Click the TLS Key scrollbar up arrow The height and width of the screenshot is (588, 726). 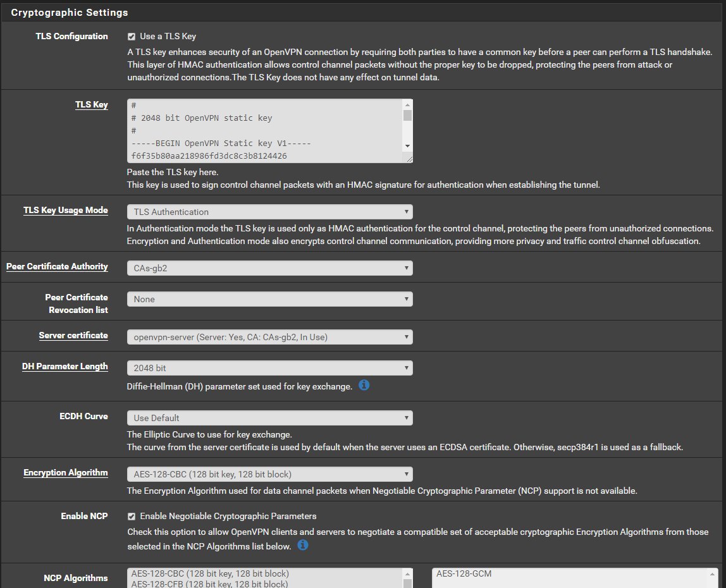(407, 104)
